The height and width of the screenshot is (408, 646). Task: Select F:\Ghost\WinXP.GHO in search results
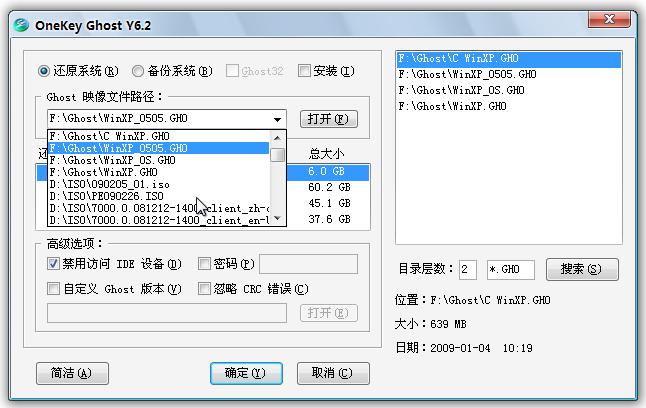[509, 107]
